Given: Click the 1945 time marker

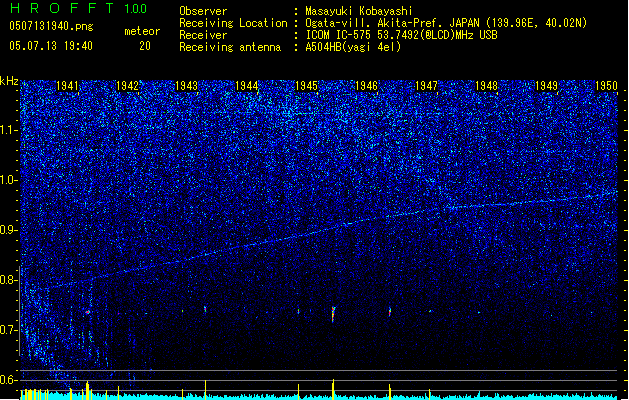Looking at the screenshot, I should 306,86.
